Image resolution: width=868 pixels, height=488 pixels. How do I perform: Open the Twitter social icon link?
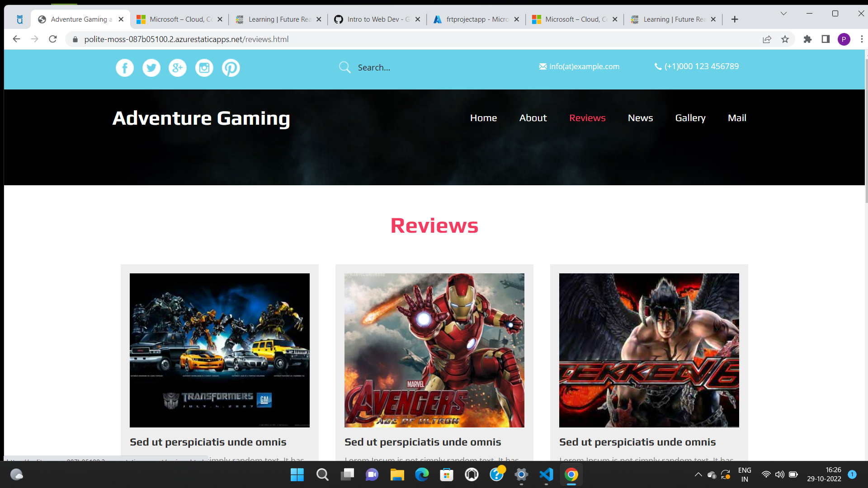tap(151, 68)
